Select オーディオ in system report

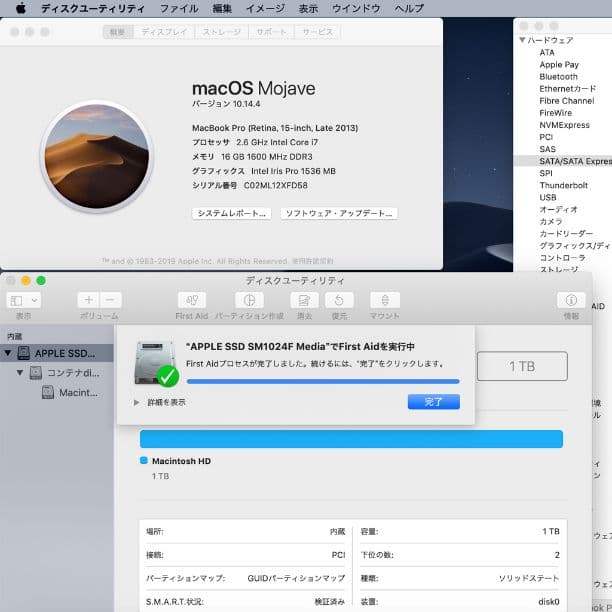pyautogui.click(x=559, y=210)
